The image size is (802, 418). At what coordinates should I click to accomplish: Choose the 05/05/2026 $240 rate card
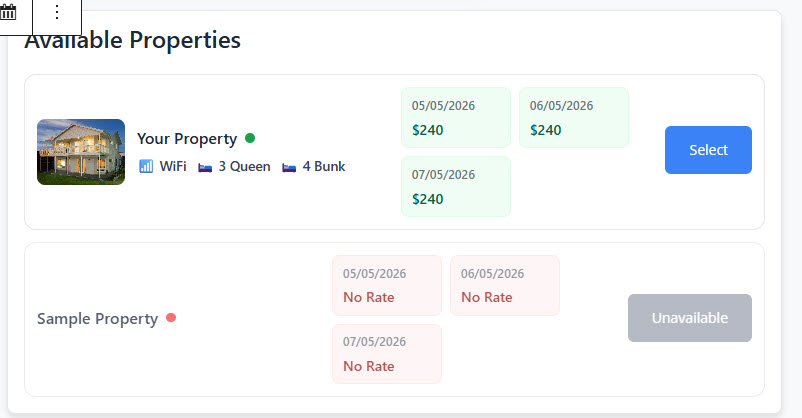455,117
